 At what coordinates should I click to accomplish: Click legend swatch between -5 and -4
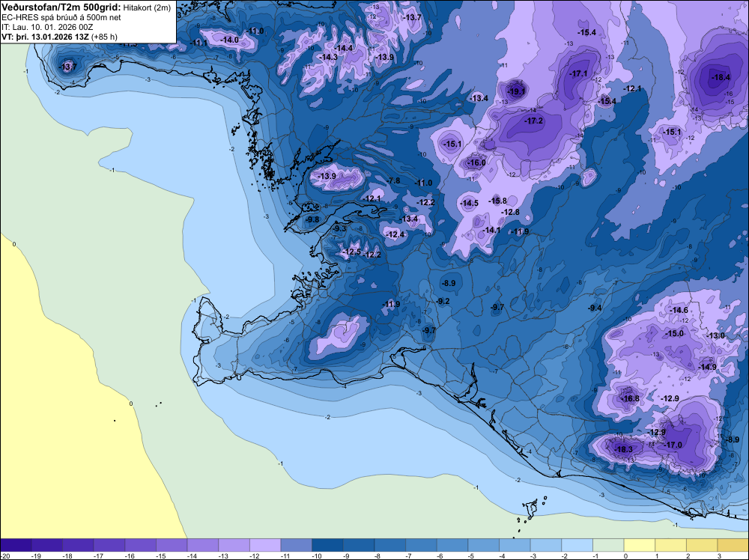[483, 545]
